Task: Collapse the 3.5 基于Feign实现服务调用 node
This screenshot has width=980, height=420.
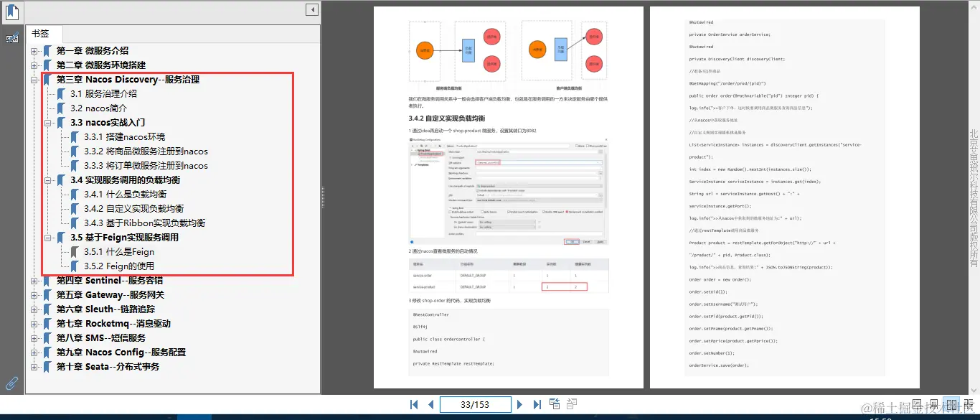Action: pyautogui.click(x=48, y=238)
